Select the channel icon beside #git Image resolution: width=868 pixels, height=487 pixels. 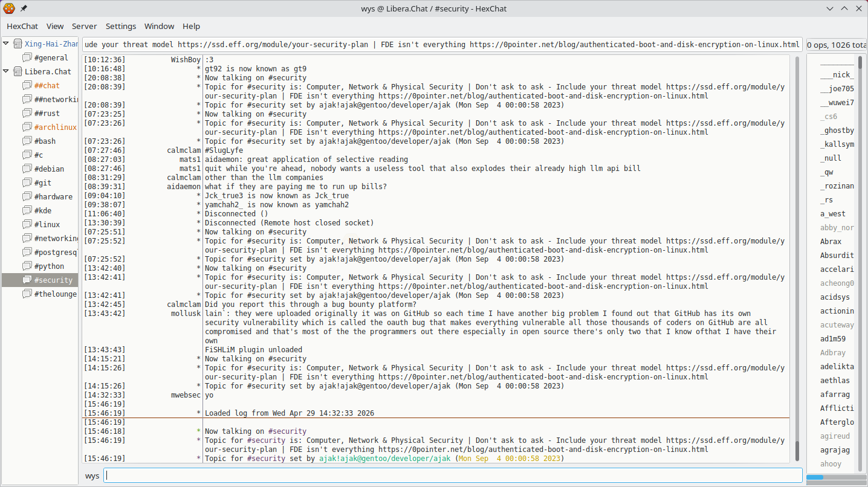[x=27, y=183]
